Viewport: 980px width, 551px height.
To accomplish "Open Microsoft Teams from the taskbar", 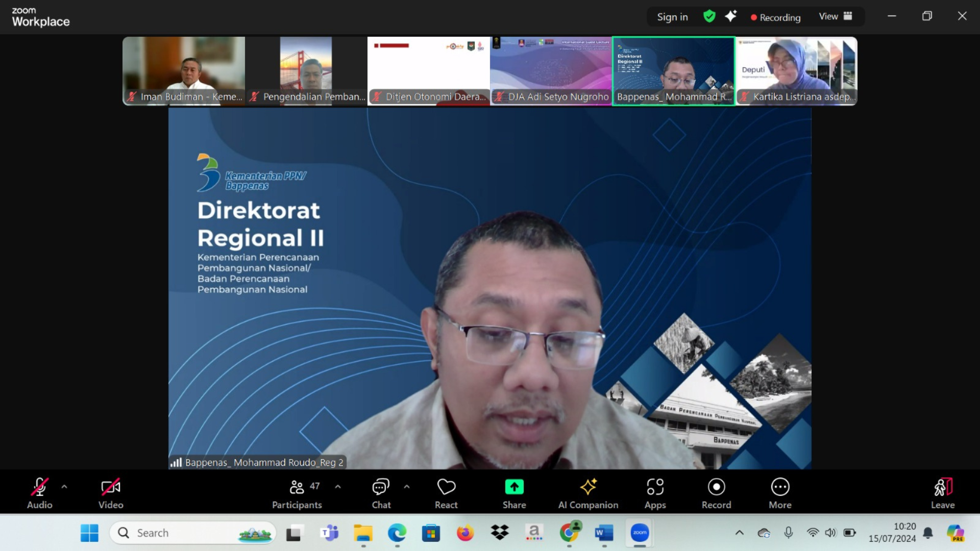I will coord(329,533).
